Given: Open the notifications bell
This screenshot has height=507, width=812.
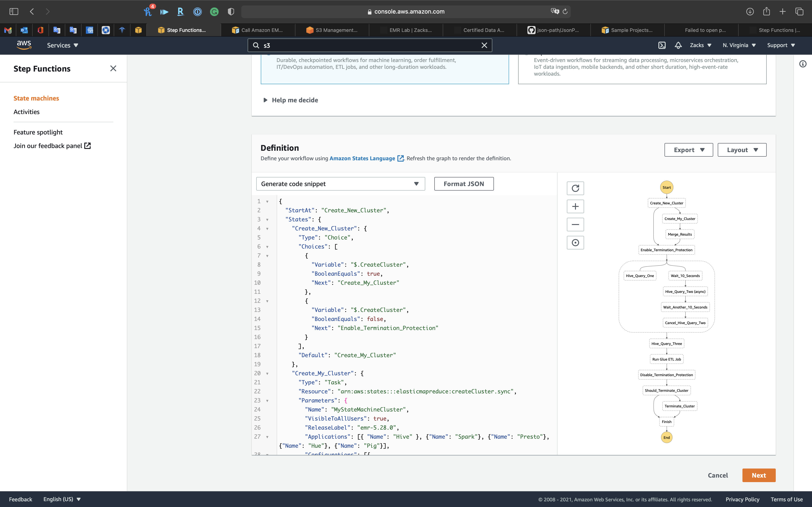Looking at the screenshot, I should [x=678, y=45].
